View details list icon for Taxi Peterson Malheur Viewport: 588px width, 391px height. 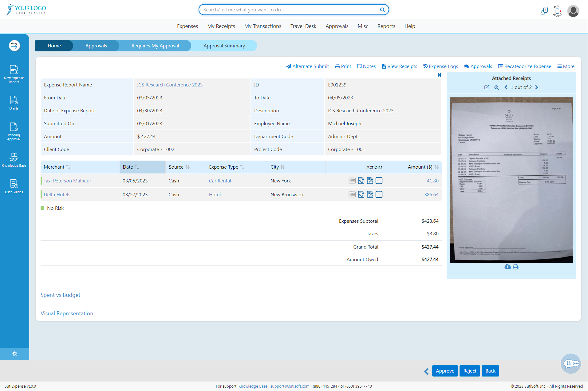tap(352, 181)
